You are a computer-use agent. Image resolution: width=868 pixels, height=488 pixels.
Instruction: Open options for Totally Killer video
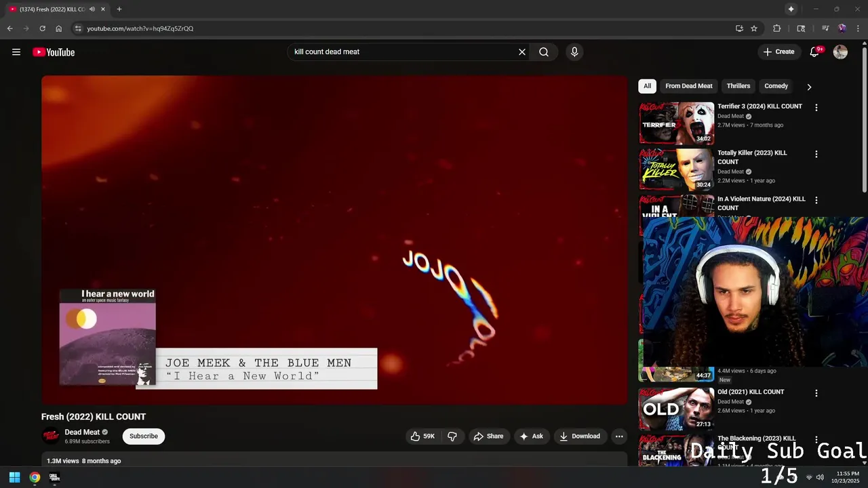[x=816, y=154]
